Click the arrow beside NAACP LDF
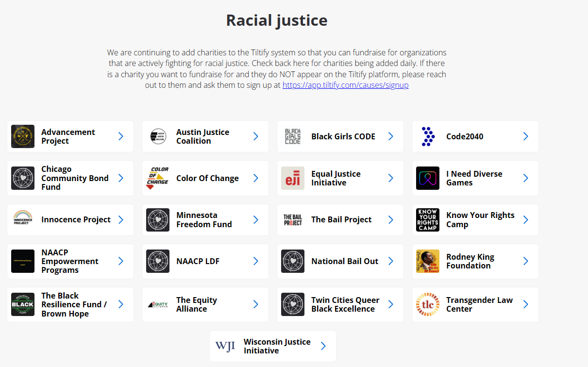588x367 pixels. pyautogui.click(x=256, y=261)
